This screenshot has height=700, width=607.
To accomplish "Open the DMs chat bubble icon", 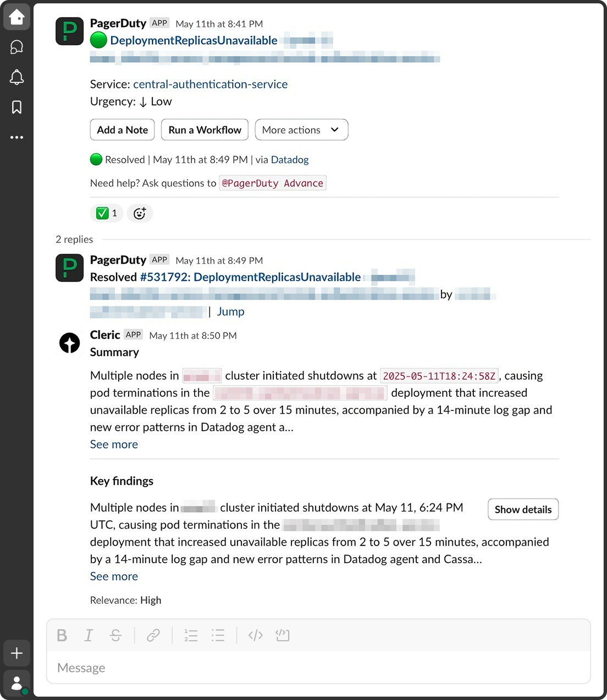I will [16, 47].
